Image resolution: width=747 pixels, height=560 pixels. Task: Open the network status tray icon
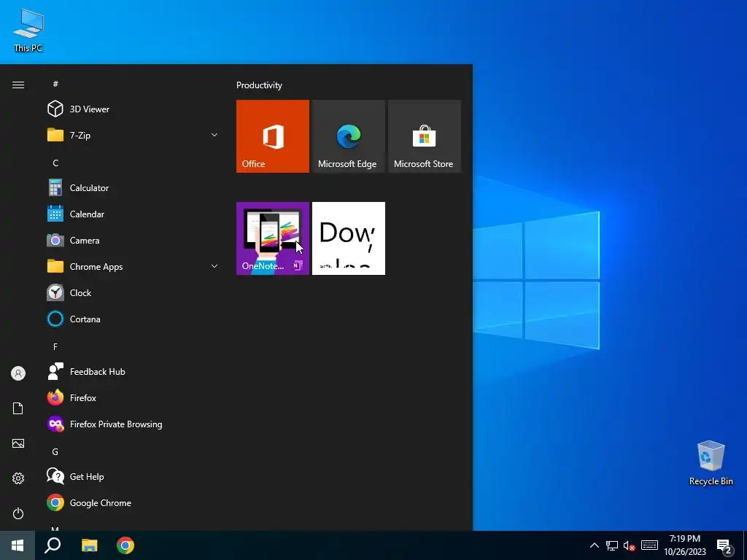click(x=612, y=545)
